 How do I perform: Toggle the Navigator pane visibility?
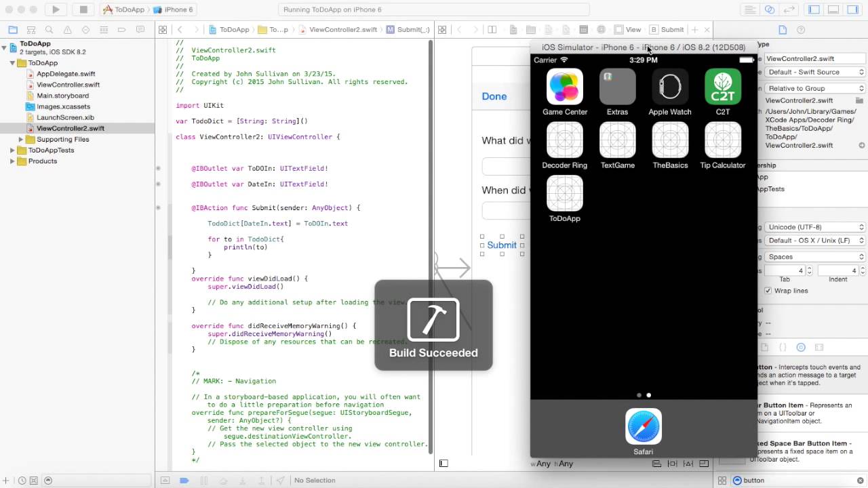click(814, 9)
